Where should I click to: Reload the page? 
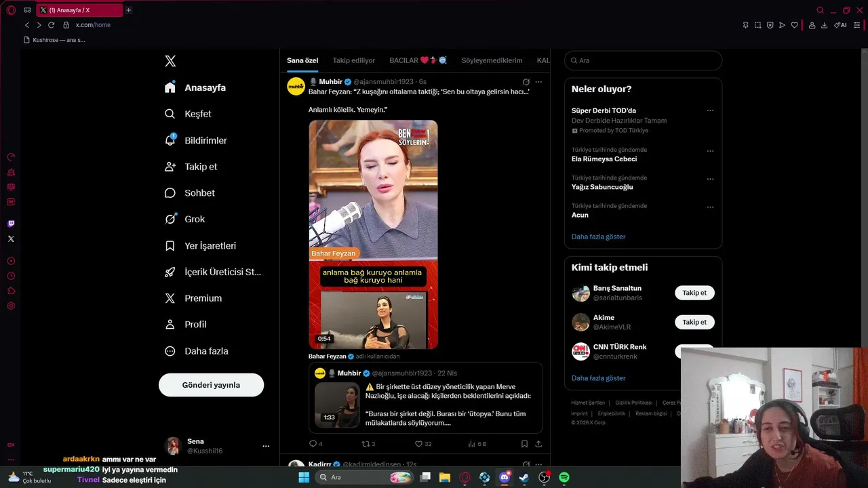[x=51, y=25]
